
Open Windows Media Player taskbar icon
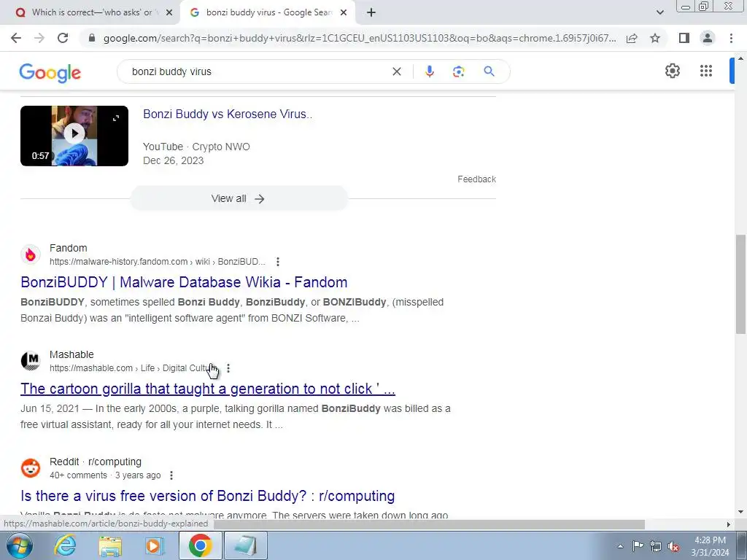pos(154,545)
